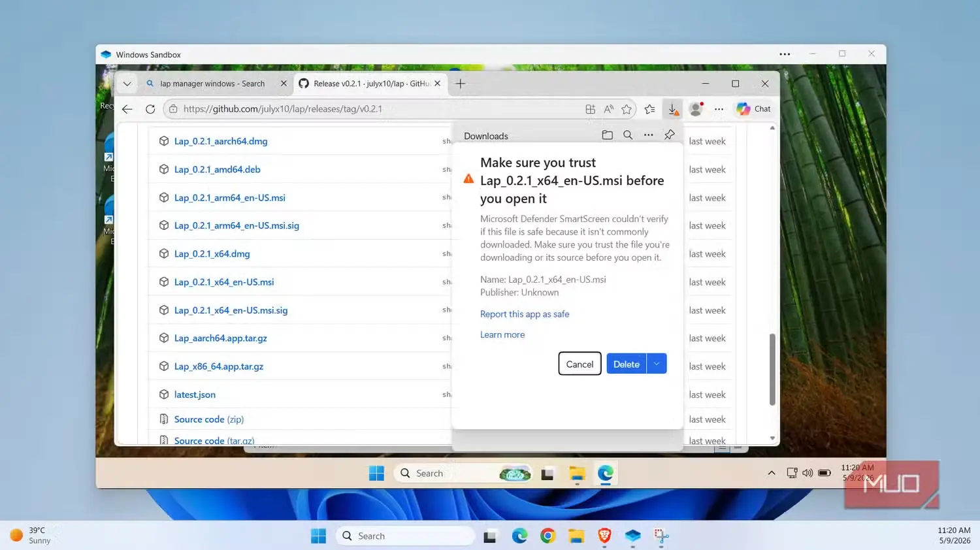Click the host taskbar Search box
The width and height of the screenshot is (980, 550).
point(405,536)
